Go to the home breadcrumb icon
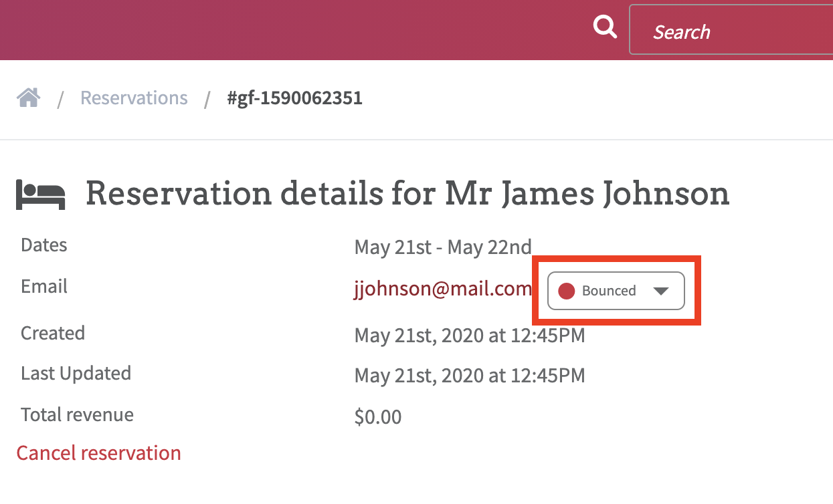This screenshot has width=833, height=504. (29, 98)
